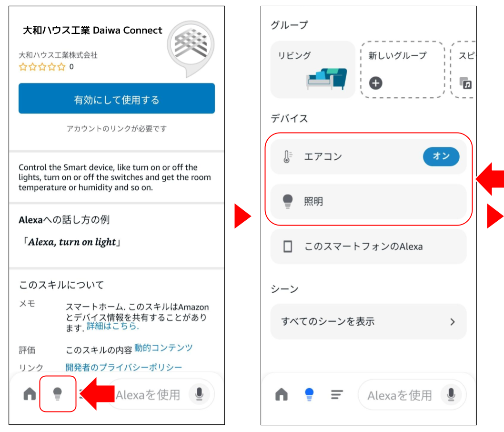Screen dimensions: 504x432
Task: Open 動的コンテンツ link
Action: coord(163,348)
